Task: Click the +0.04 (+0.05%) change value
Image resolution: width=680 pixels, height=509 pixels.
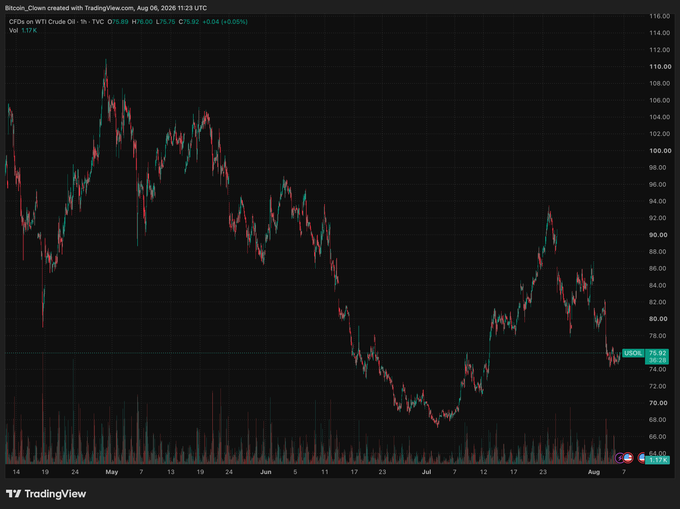Action: 225,22
